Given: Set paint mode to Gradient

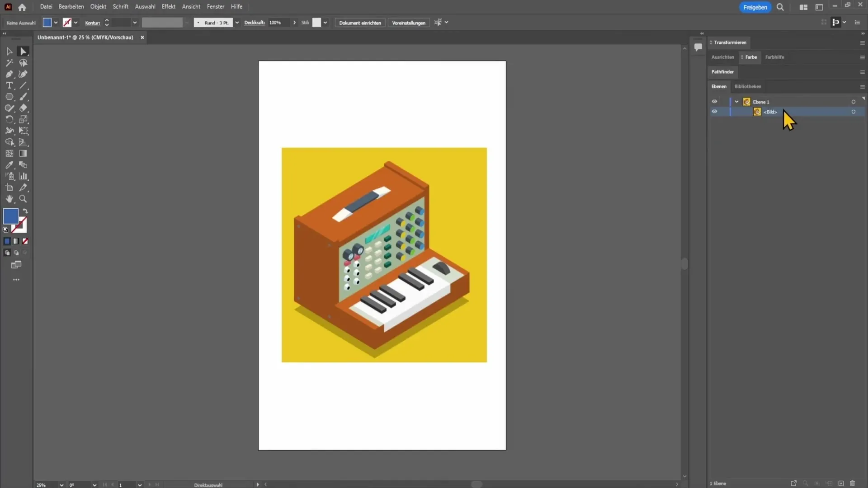Looking at the screenshot, I should coord(16,241).
